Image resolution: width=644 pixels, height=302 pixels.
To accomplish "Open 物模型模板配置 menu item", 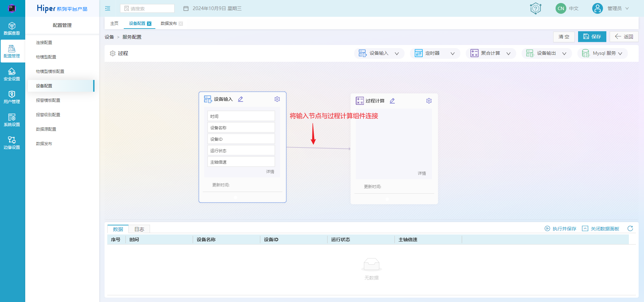I will coord(50,72).
